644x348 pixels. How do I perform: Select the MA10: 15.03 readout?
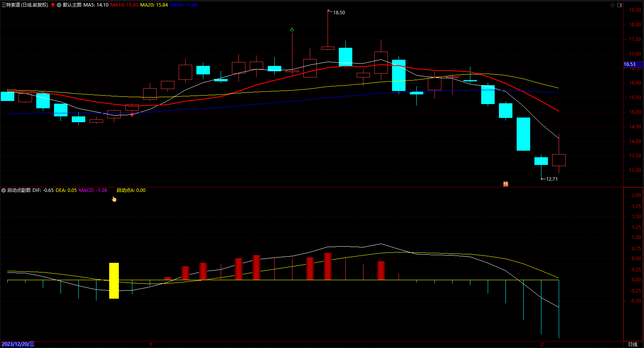124,5
